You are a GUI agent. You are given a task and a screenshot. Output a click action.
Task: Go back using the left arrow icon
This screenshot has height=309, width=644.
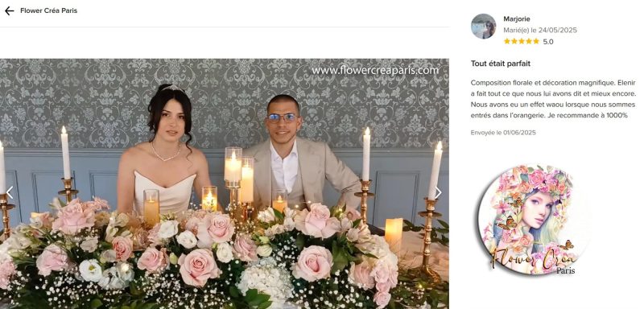coord(9,10)
